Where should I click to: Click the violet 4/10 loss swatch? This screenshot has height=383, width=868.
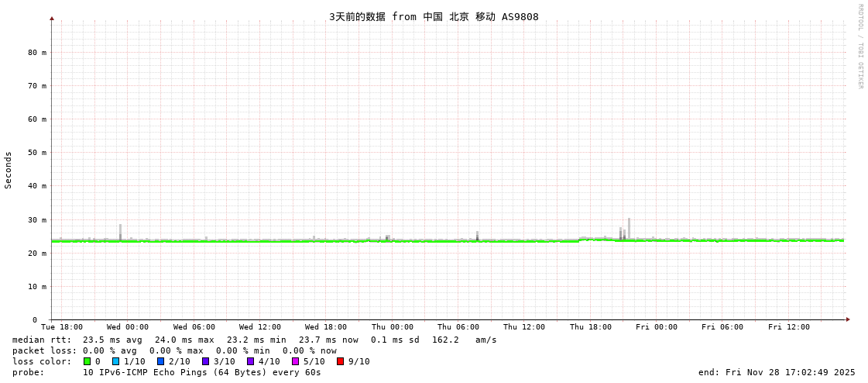251,361
